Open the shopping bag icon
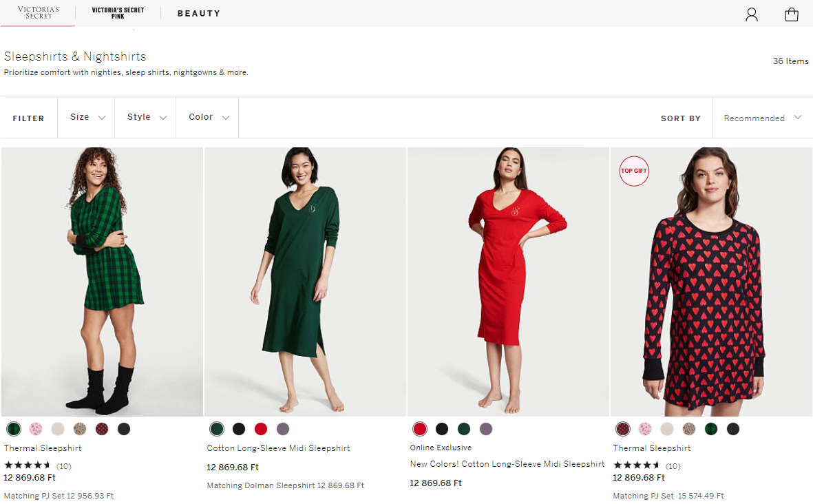 792,14
